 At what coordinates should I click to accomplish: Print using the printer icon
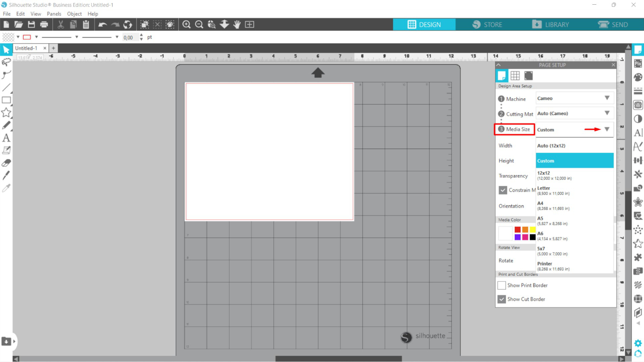[x=44, y=24]
